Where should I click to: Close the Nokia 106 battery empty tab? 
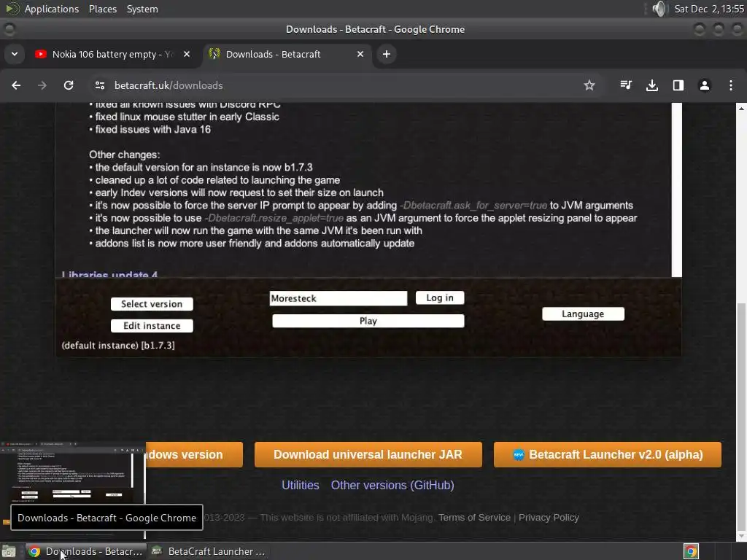coord(187,54)
